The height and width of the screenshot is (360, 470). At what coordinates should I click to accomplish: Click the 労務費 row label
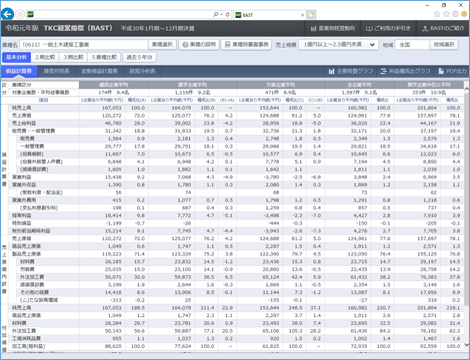pos(27,269)
